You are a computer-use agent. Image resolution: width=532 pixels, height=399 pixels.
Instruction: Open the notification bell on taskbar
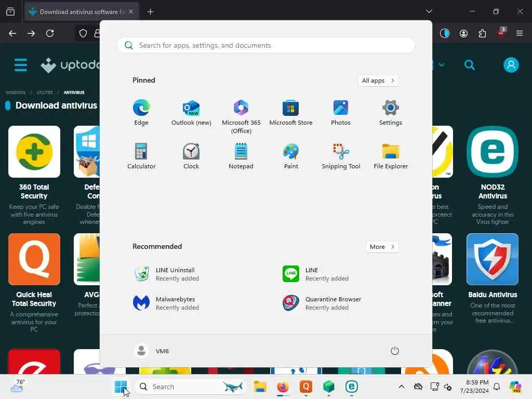point(497,387)
